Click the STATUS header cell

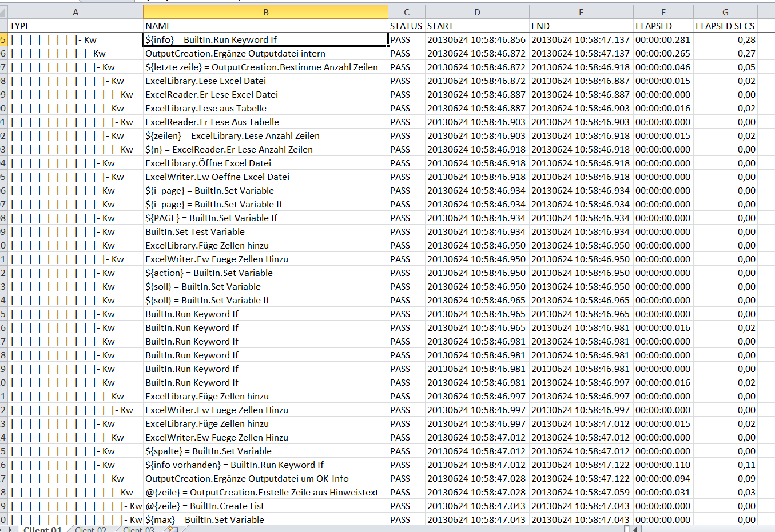tap(406, 26)
